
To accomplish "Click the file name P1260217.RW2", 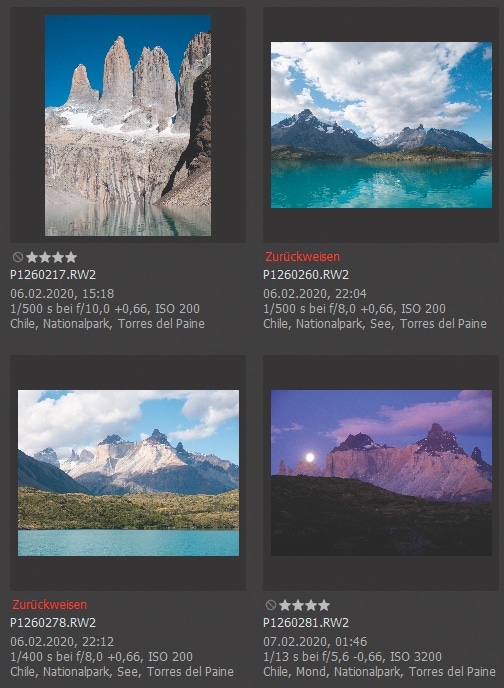I will coord(53,275).
